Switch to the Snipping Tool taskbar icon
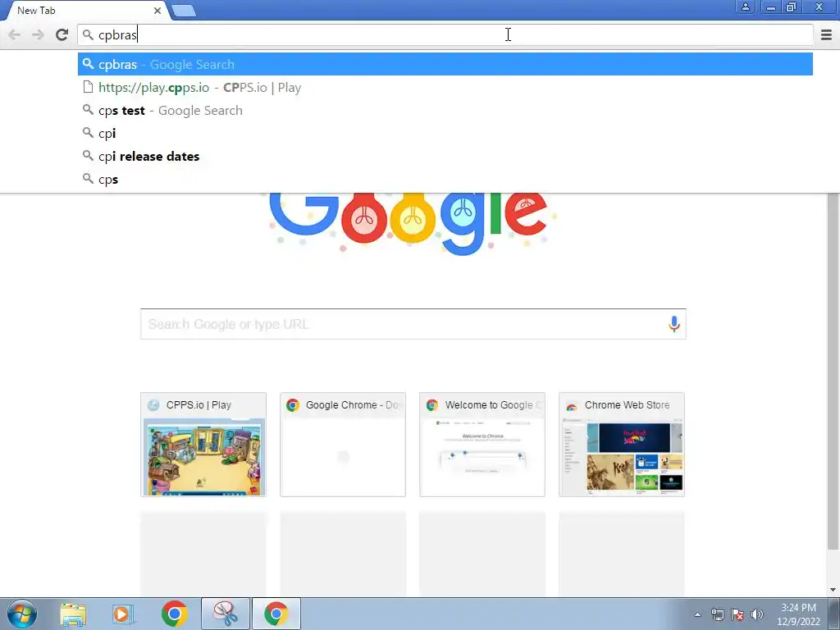 pos(226,614)
